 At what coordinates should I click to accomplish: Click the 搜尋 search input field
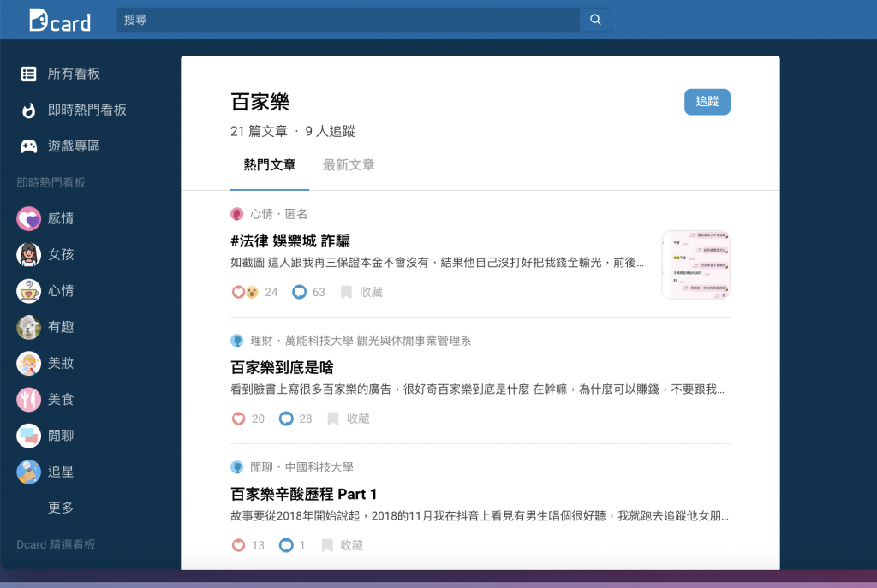[x=347, y=20]
